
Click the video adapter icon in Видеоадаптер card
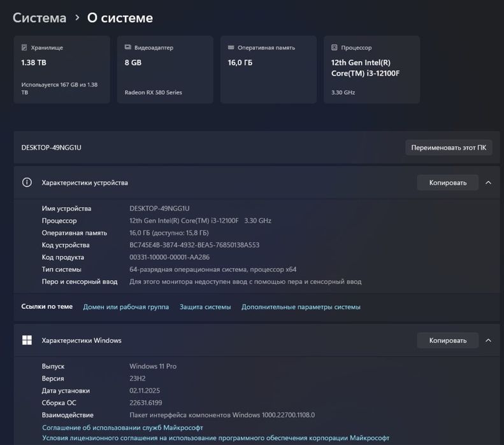click(x=127, y=47)
